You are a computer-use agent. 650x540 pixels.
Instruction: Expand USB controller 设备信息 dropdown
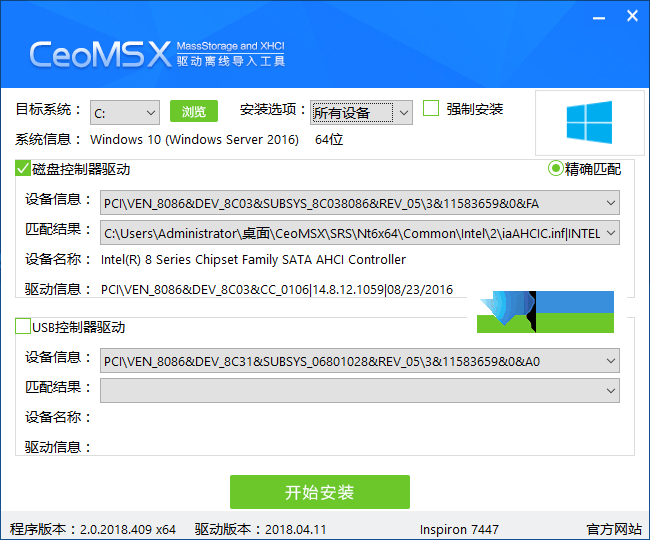pyautogui.click(x=360, y=361)
